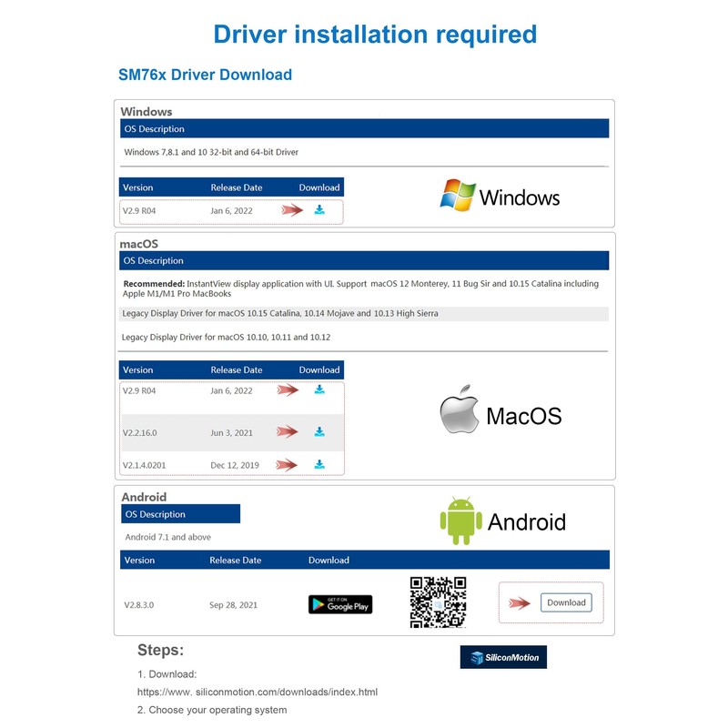Open siliconmotion.com downloads URL
The height and width of the screenshot is (728, 728).
[x=257, y=692]
